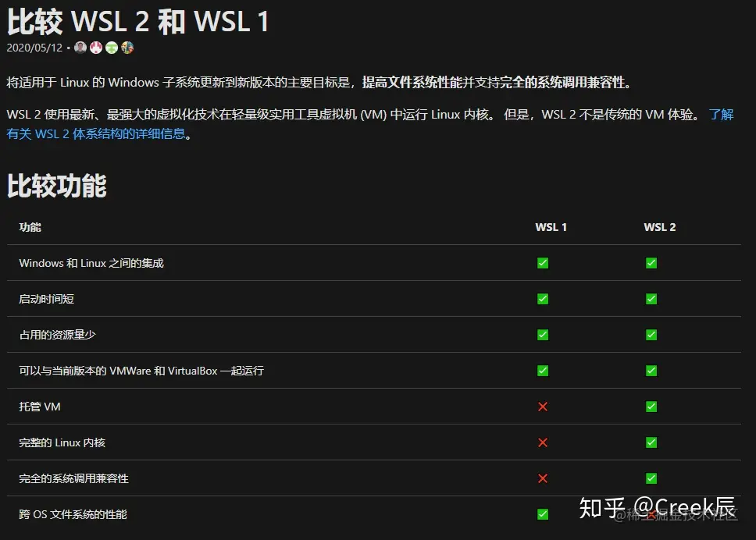Click the green contributor avatar

pyautogui.click(x=112, y=48)
